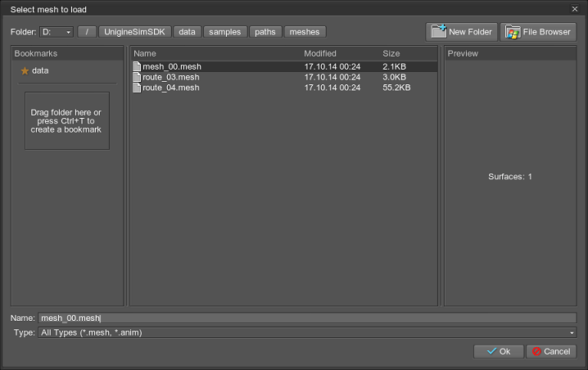The width and height of the screenshot is (588, 370).
Task: Click the blue checkmark on Ok
Action: pyautogui.click(x=491, y=351)
